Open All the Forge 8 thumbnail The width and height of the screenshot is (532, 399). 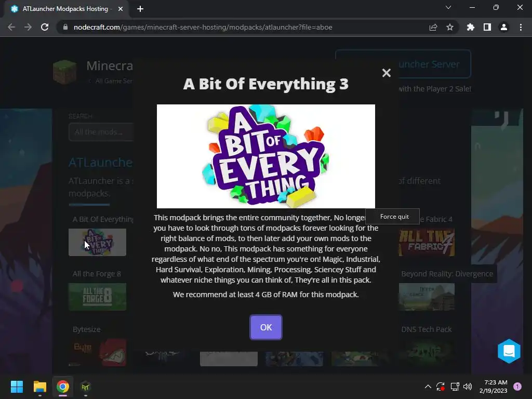[x=97, y=297]
